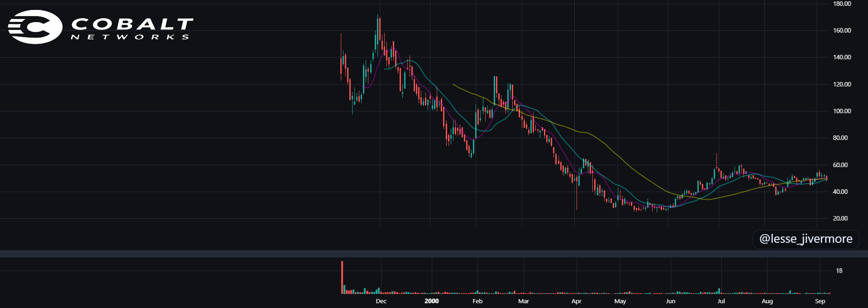Select the bold 2000 year label
The image size is (868, 308).
tap(432, 301)
